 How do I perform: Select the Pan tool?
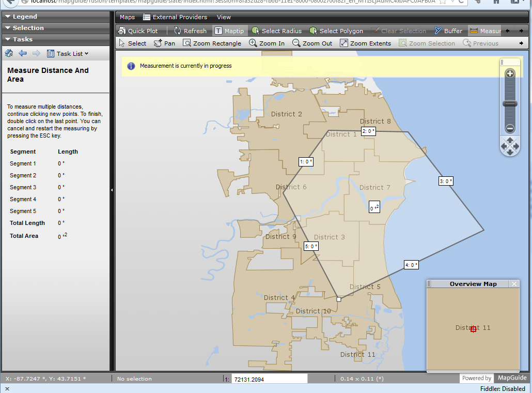point(164,43)
